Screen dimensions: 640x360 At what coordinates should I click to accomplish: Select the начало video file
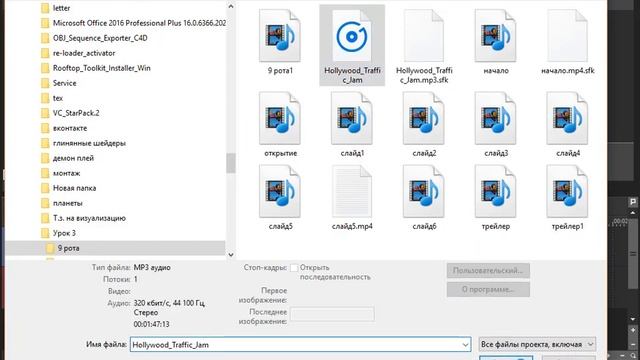point(496,42)
